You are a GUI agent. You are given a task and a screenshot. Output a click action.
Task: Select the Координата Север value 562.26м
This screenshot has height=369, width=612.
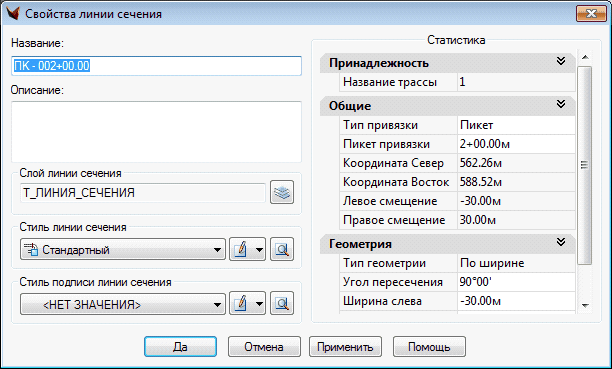coord(516,163)
